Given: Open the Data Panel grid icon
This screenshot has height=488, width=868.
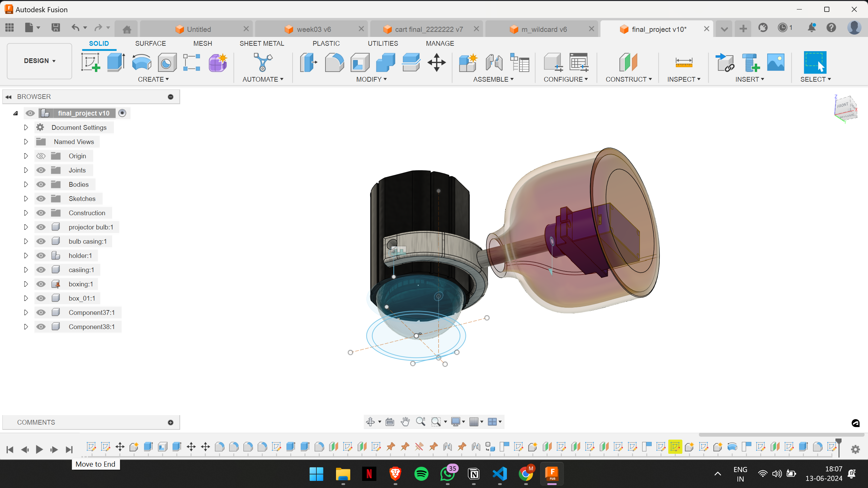Looking at the screenshot, I should point(9,27).
